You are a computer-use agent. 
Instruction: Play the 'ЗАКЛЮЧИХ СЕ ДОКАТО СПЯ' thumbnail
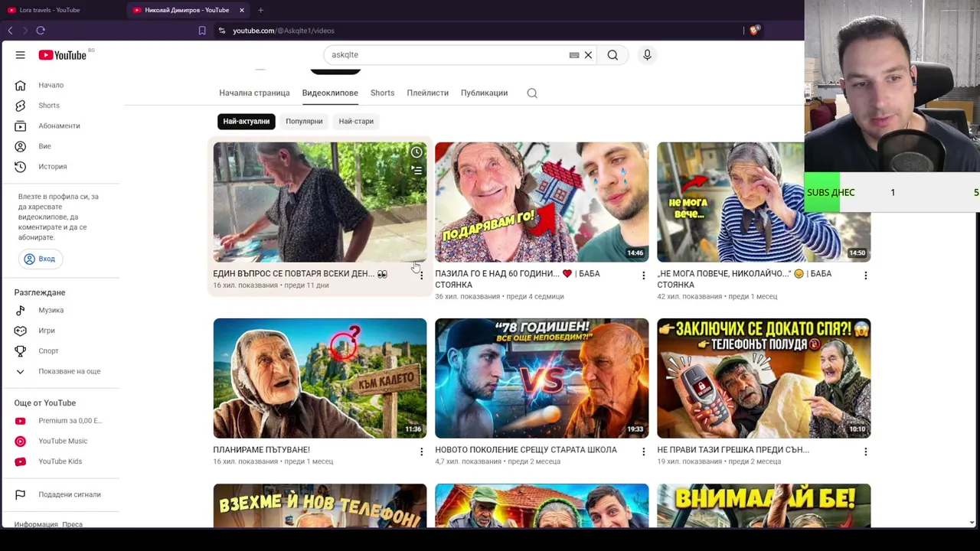tap(763, 378)
